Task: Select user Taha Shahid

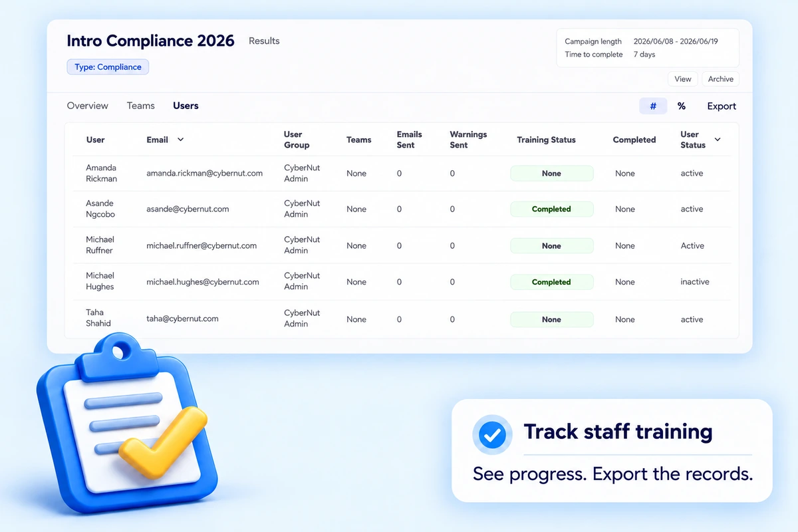Action: [98, 318]
